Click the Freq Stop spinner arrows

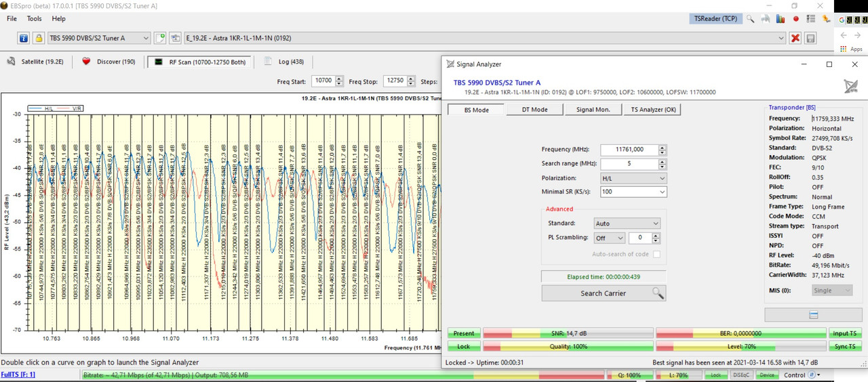click(411, 81)
